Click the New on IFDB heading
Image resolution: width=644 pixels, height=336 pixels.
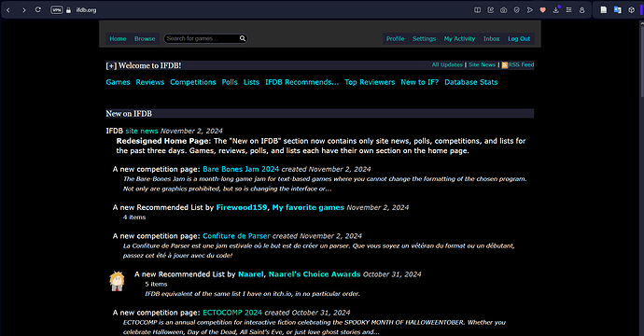[x=129, y=114]
